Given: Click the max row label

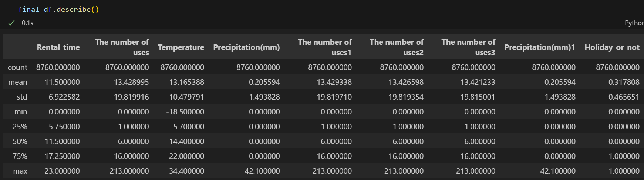Looking at the screenshot, I should pyautogui.click(x=20, y=171).
